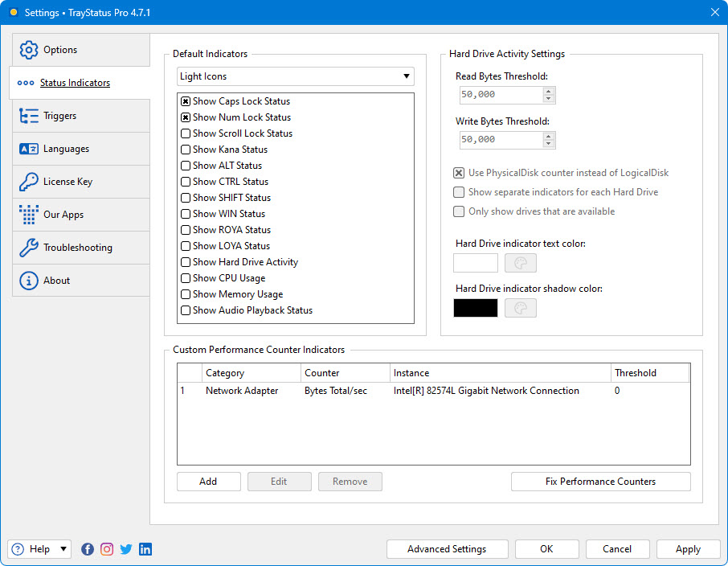Click the License Key wrench icon
The height and width of the screenshot is (566, 728).
31,181
